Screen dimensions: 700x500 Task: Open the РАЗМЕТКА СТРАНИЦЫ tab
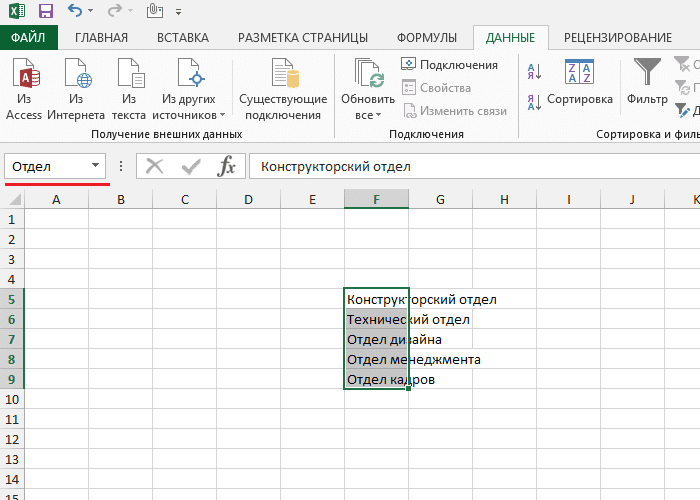click(303, 38)
